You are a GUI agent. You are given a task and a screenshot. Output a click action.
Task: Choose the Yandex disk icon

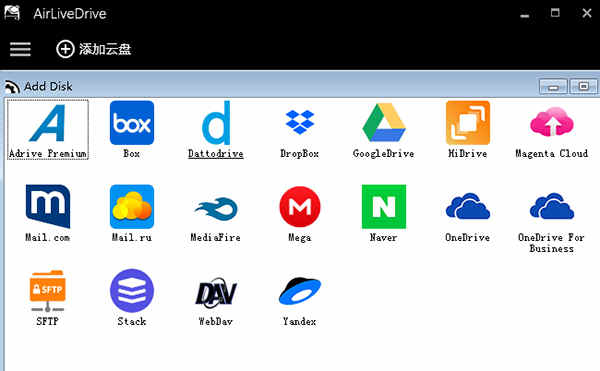[x=300, y=291]
